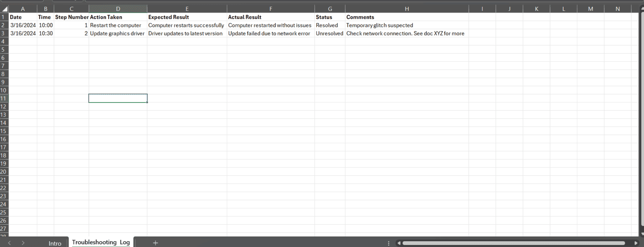
Task: Select the Troubleshooting Log sheet tab
Action: click(101, 242)
